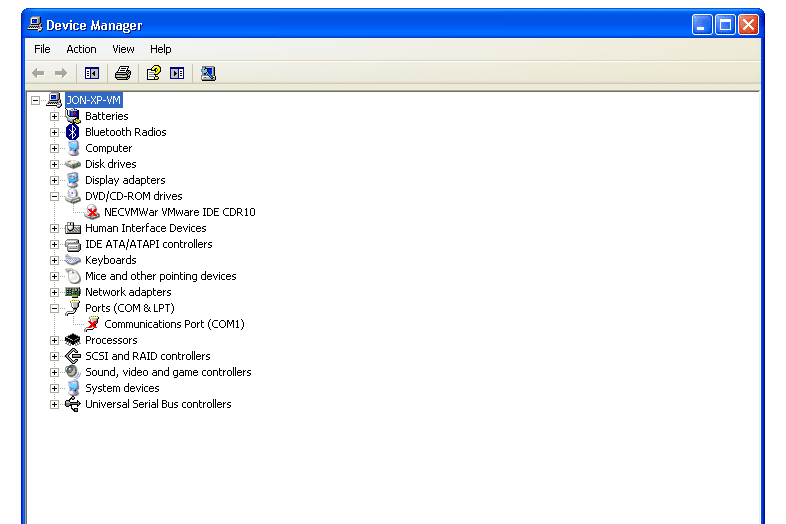
Task: Click the disabled CD-ROM drive icon
Action: pyautogui.click(x=92, y=212)
